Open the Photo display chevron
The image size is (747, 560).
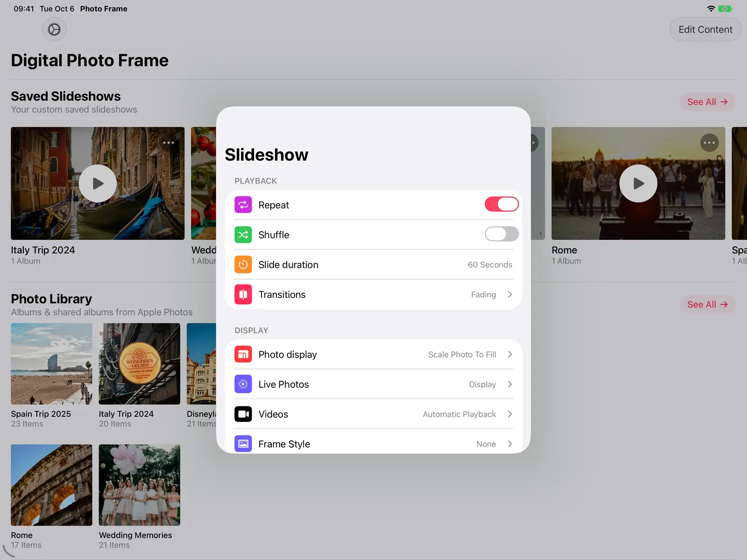click(510, 354)
